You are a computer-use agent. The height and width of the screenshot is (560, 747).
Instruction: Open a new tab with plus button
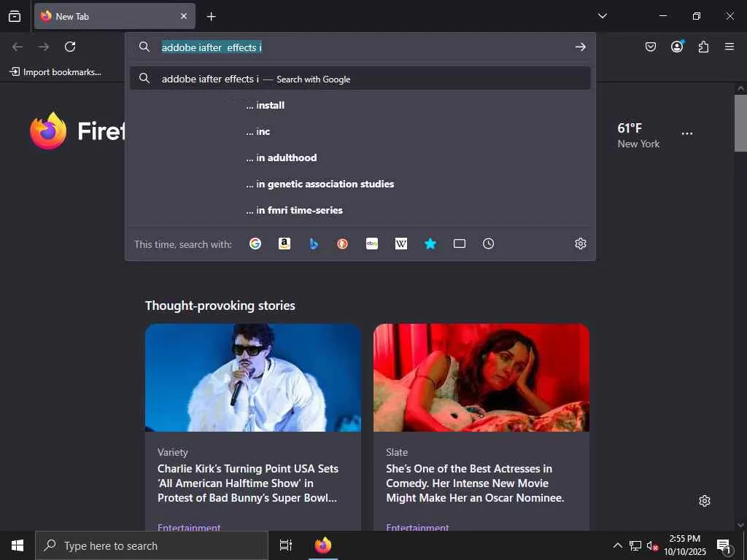click(211, 17)
